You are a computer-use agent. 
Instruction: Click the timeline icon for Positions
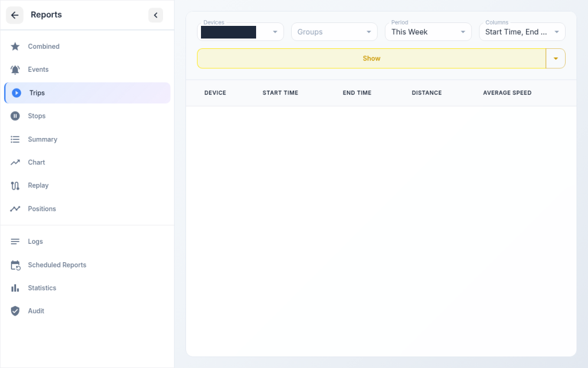[15, 209]
